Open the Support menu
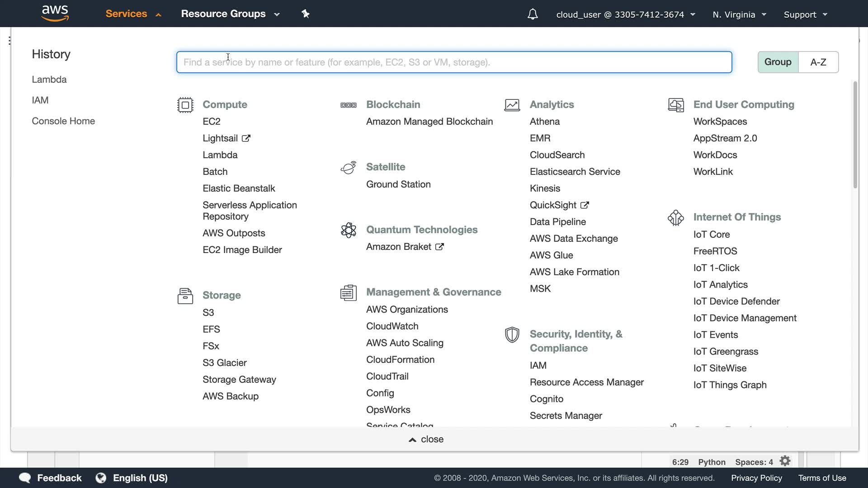868x488 pixels. [x=805, y=14]
